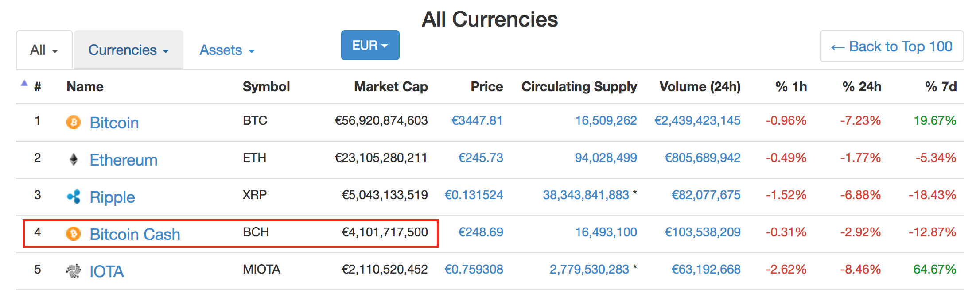Click the sort arrow beside # column
Screen dimensions: 980x301
[x=24, y=83]
